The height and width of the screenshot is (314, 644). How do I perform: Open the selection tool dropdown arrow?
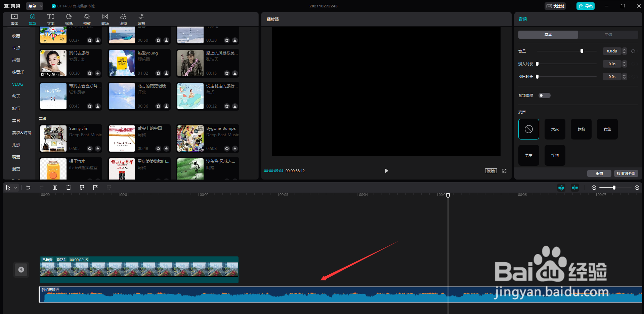point(16,188)
